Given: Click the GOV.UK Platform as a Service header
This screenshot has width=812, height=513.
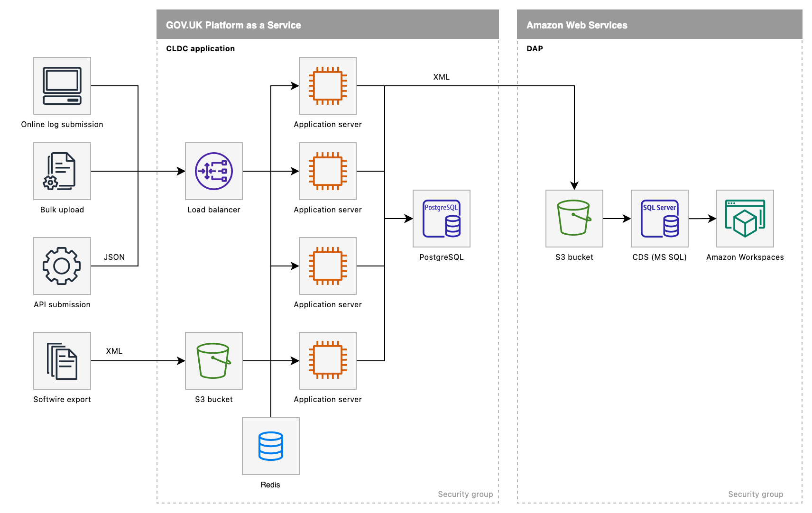Looking at the screenshot, I should [233, 25].
